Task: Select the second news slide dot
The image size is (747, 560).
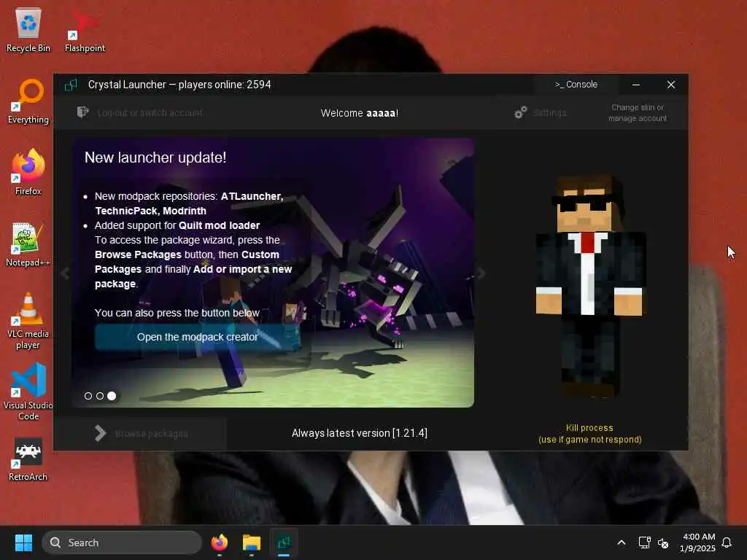Action: 99,396
